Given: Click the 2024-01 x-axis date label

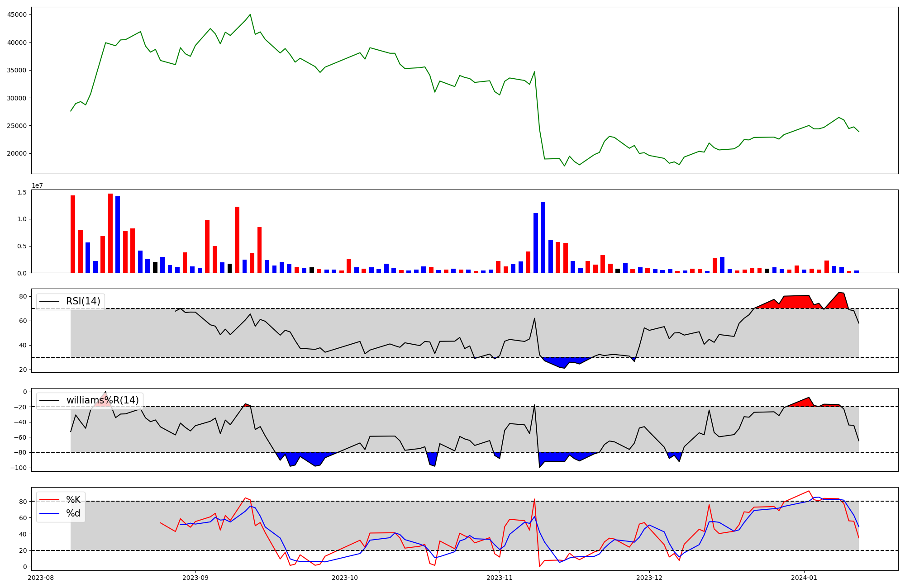Looking at the screenshot, I should coord(804,578).
